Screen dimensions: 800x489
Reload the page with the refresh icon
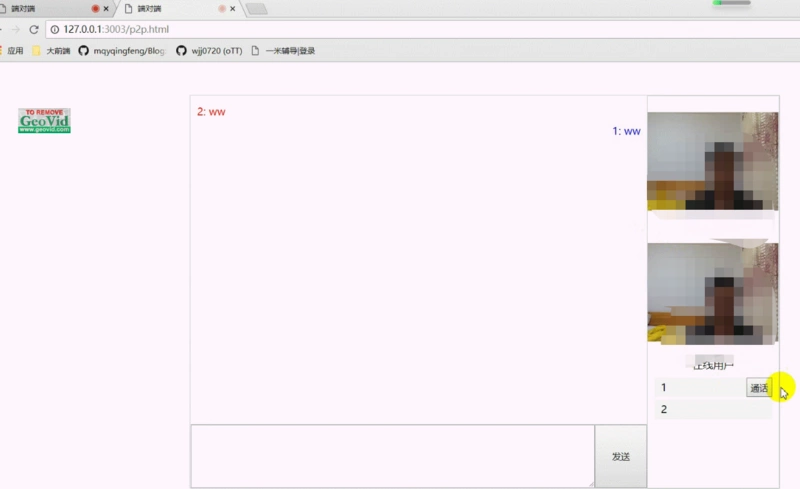click(34, 30)
